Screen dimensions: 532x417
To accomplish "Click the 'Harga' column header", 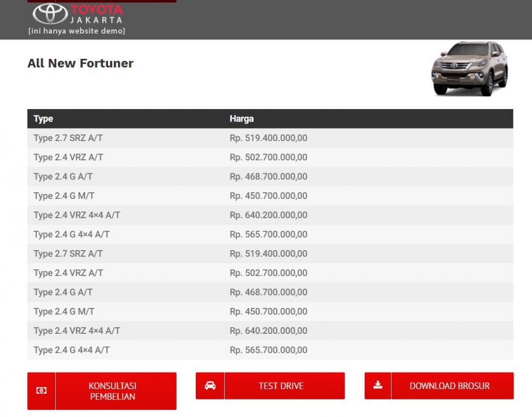I will (x=242, y=119).
